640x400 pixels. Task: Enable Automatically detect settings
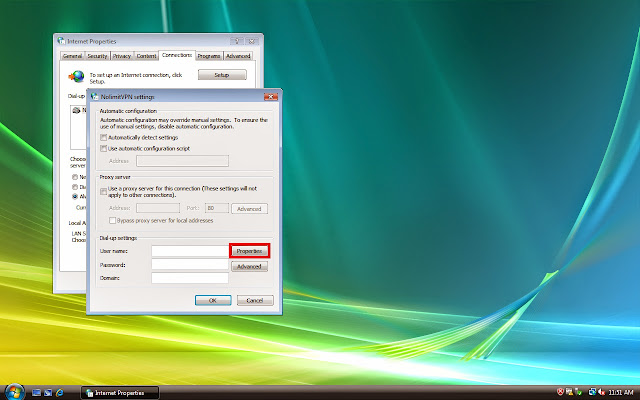104,138
